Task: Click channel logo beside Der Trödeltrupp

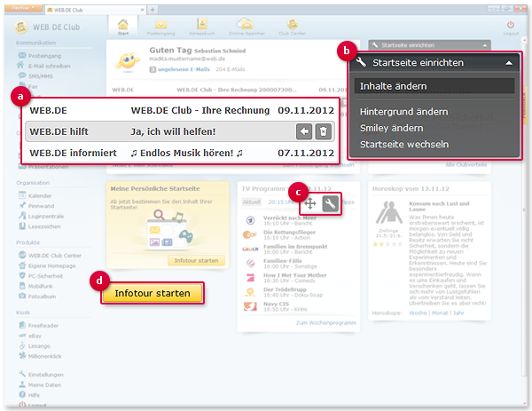Action: click(x=250, y=292)
